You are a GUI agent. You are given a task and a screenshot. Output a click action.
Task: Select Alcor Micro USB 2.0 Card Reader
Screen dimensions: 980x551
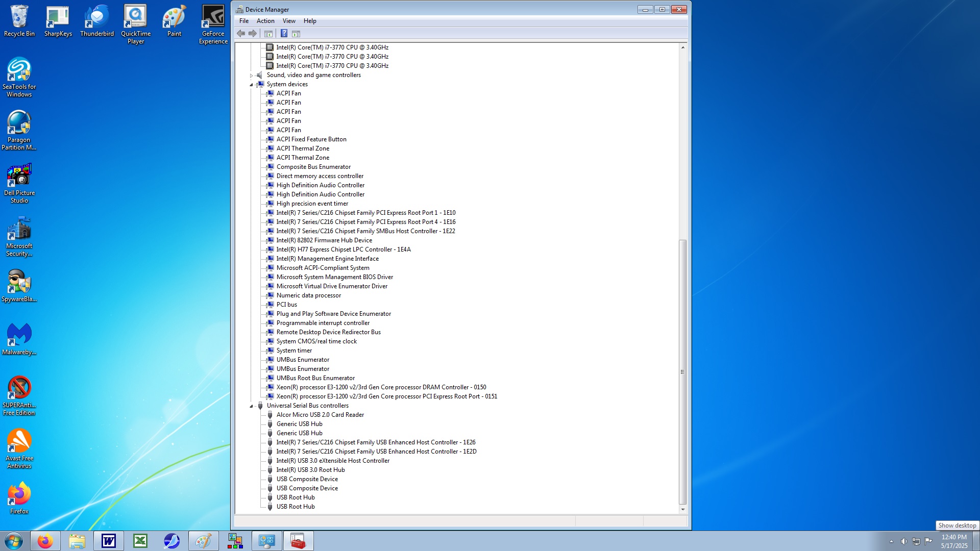point(320,415)
